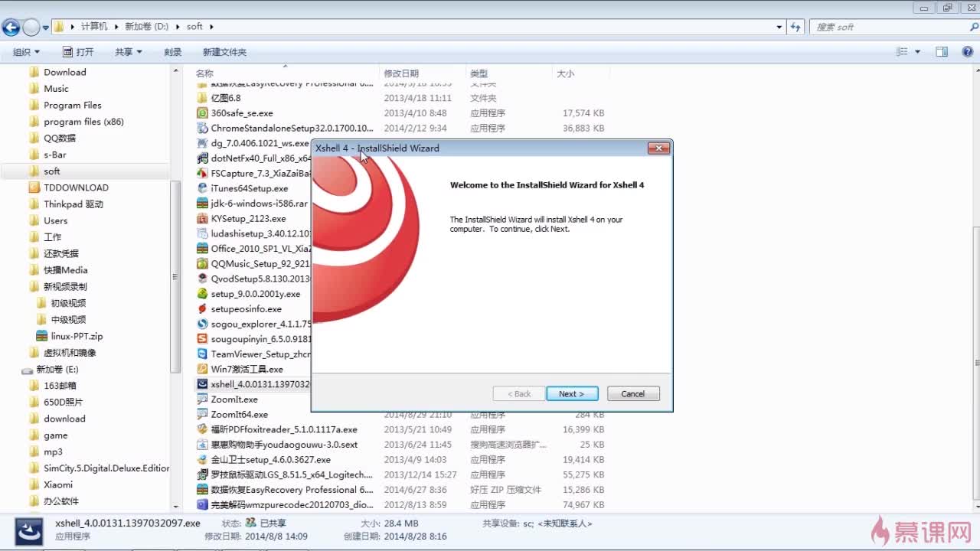The width and height of the screenshot is (980, 551).
Task: Select the Music folder in the sidebar
Action: (x=56, y=89)
